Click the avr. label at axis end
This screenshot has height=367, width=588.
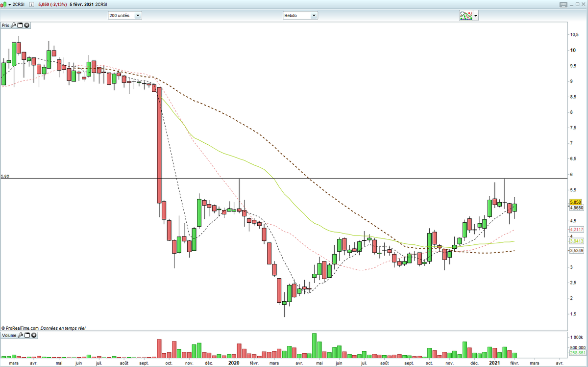point(559,363)
